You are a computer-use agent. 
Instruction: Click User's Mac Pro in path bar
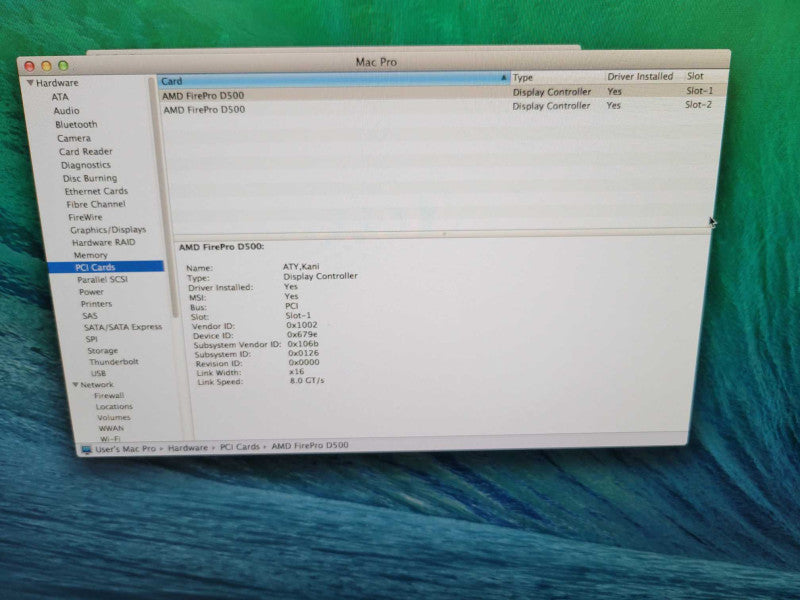125,448
